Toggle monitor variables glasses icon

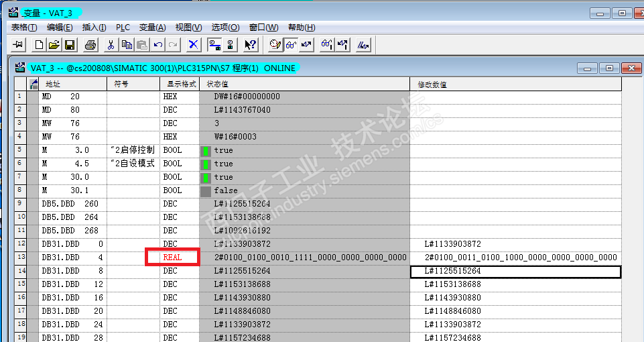291,44
